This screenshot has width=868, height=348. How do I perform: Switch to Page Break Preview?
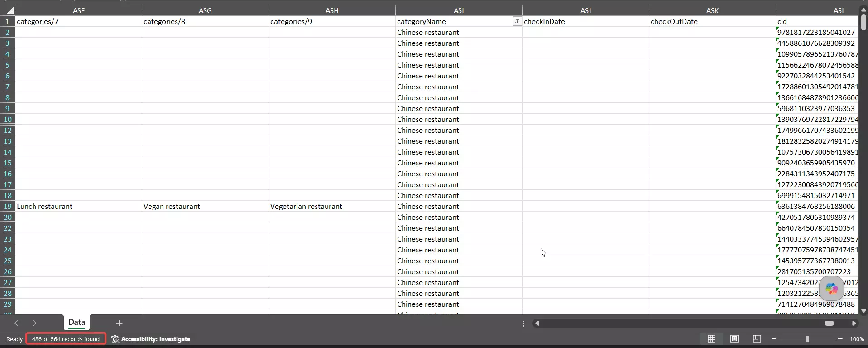click(x=757, y=339)
